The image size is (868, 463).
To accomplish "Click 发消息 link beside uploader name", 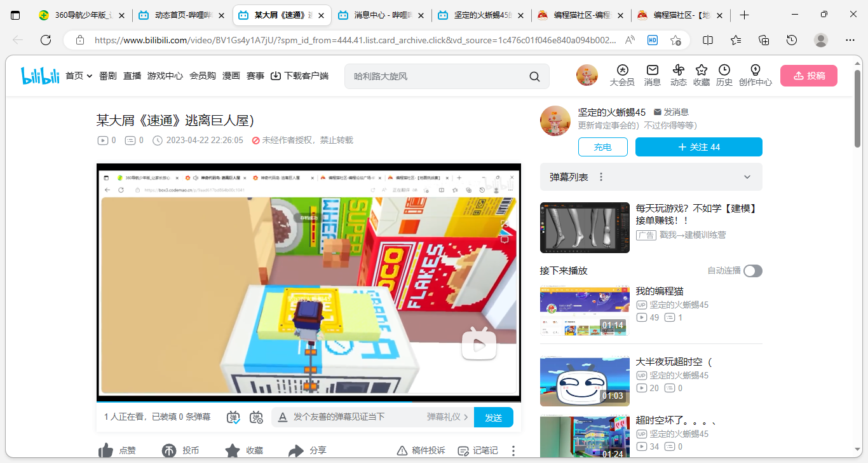I will click(671, 112).
